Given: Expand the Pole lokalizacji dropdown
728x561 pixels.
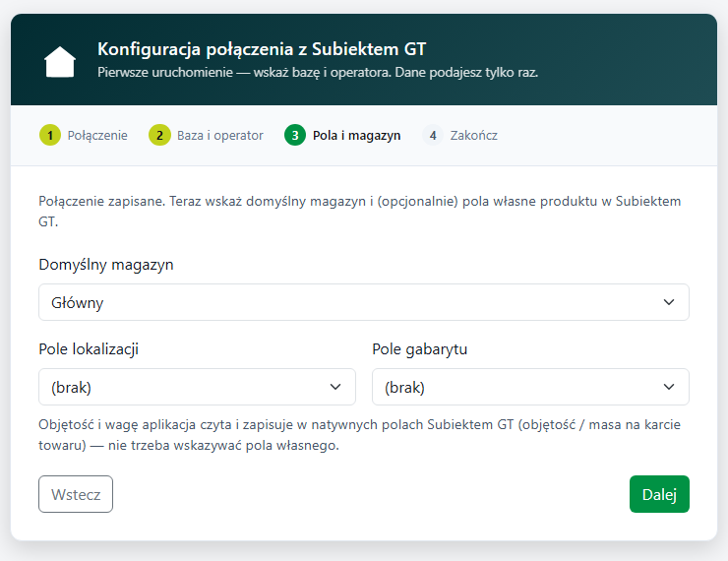Looking at the screenshot, I should [198, 387].
